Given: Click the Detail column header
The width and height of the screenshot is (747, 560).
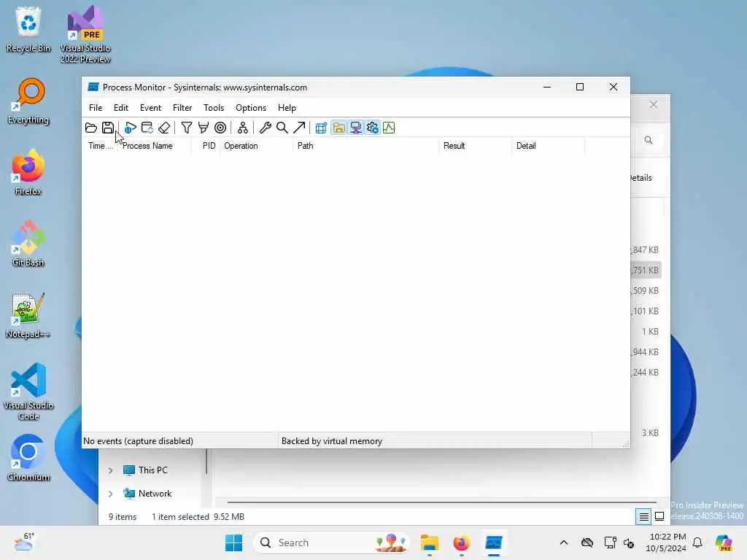Looking at the screenshot, I should pos(549,146).
